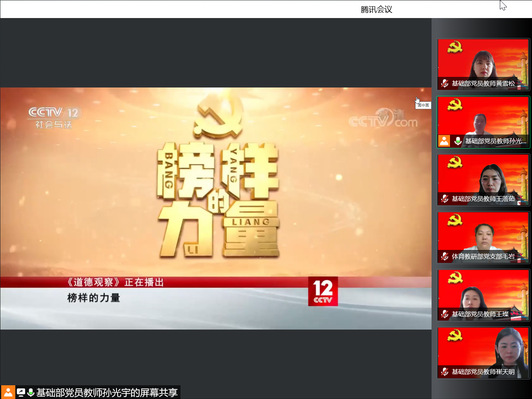Screen dimensions: 532x399
Task: Click the small tooltip label at the shared video's corner
Action: (x=423, y=105)
